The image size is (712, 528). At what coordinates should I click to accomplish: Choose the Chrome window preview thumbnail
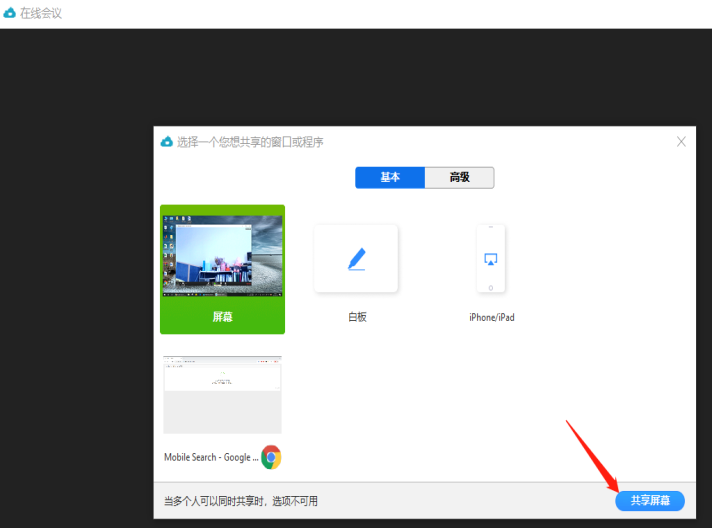(x=222, y=394)
